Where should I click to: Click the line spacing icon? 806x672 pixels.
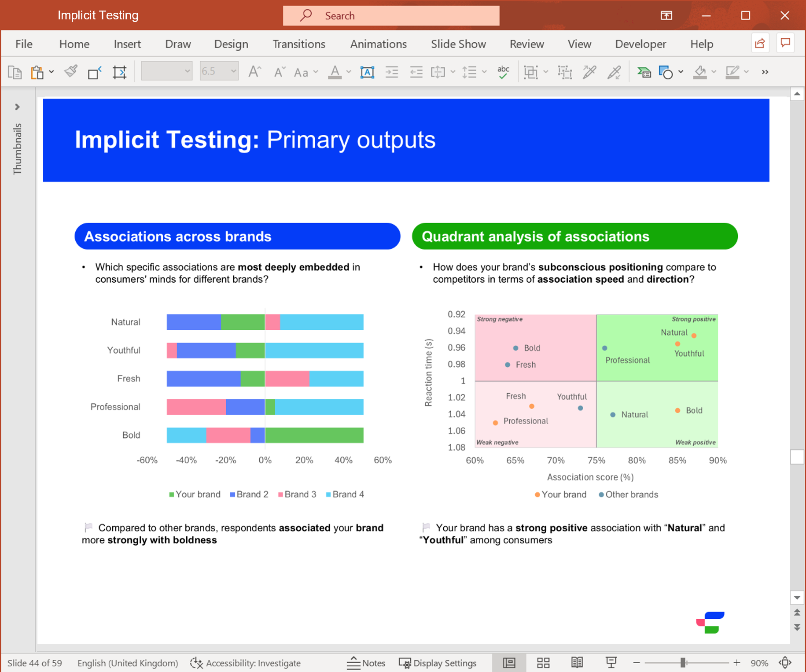click(x=469, y=72)
